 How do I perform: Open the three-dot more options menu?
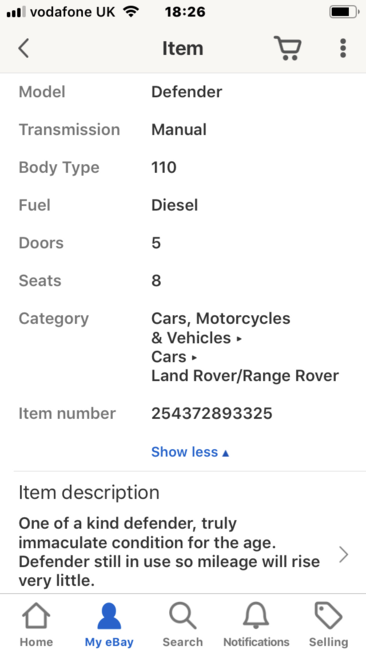(x=343, y=49)
